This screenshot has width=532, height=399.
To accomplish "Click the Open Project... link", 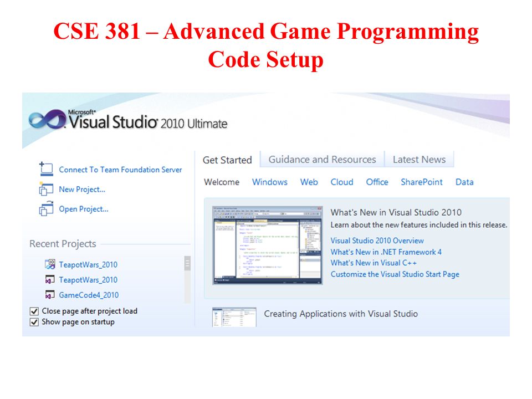I will 84,209.
